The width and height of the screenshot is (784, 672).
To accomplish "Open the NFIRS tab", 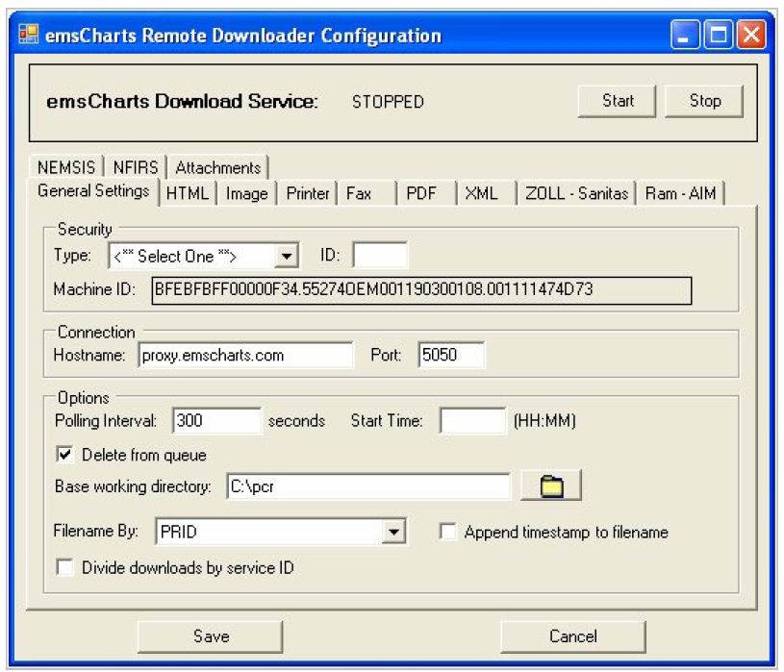I will pos(136,167).
